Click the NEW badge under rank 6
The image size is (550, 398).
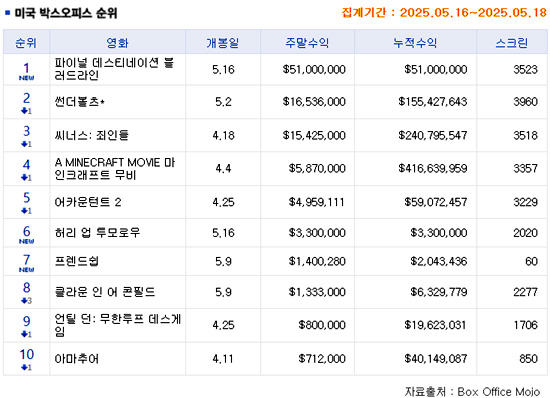26,241
